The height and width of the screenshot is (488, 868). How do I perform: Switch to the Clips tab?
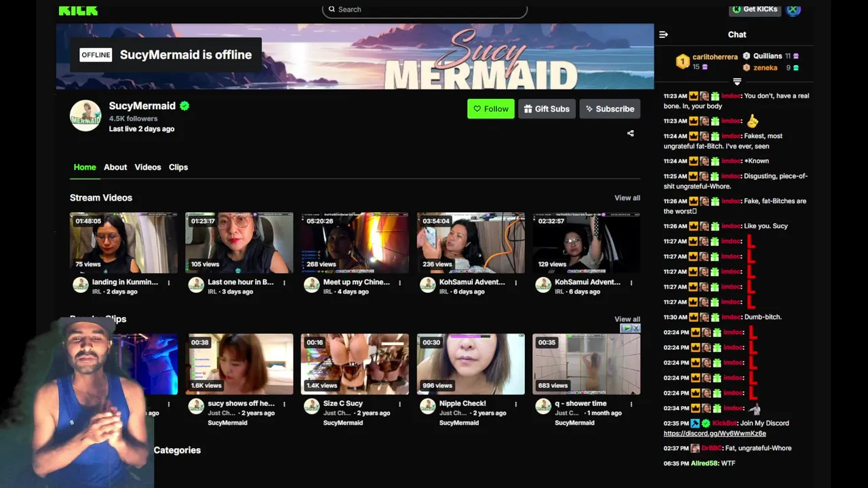coord(178,167)
